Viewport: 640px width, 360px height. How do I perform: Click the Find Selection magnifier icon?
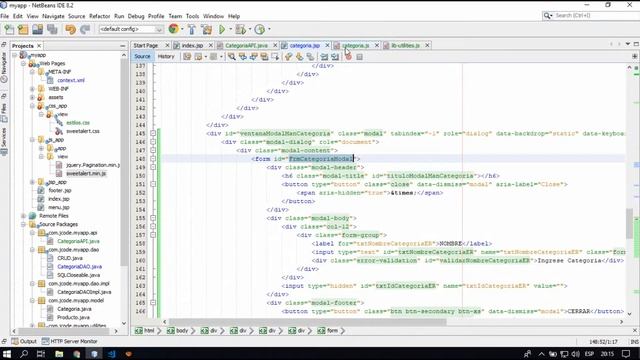[231, 57]
